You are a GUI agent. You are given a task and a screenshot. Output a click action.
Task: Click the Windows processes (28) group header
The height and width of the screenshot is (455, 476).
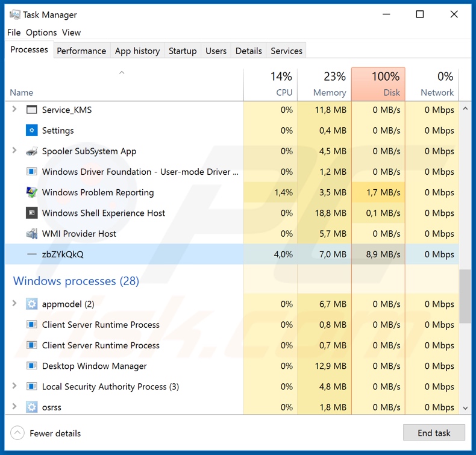click(76, 281)
